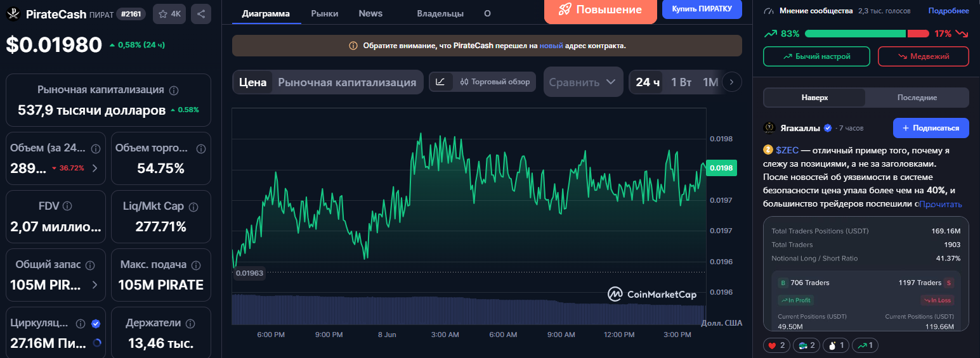Vote Медвежий in community sentiment
Image resolution: width=980 pixels, height=358 pixels.
point(923,56)
